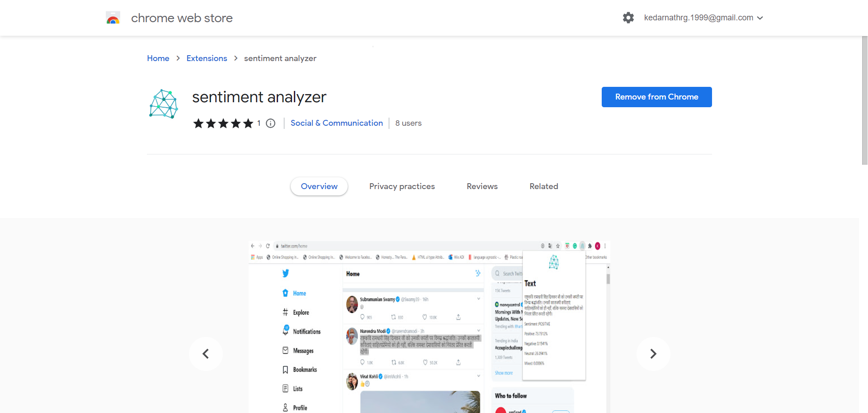The height and width of the screenshot is (413, 868).
Task: Open the Privacy practices tab
Action: coord(402,186)
